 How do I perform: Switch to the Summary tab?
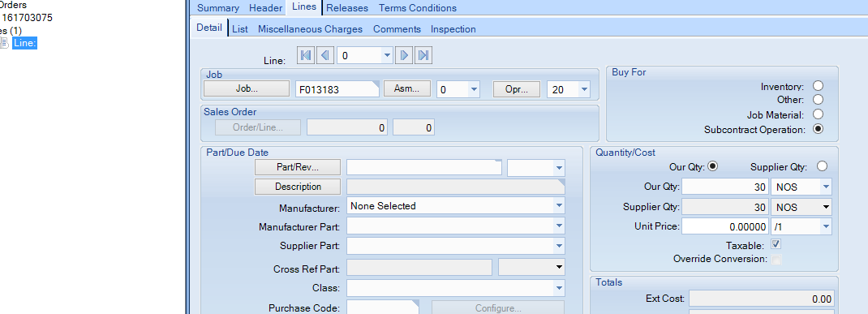pyautogui.click(x=218, y=8)
